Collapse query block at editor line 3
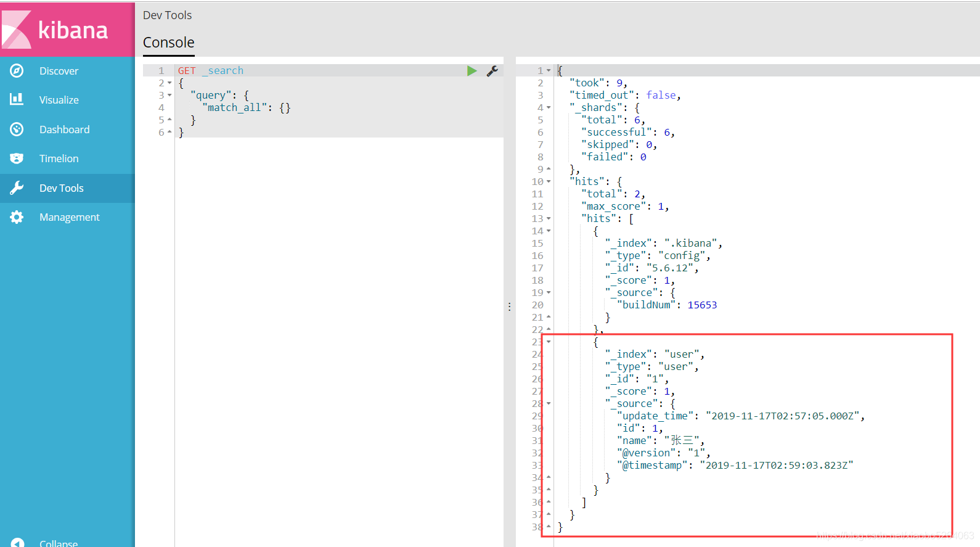Viewport: 980px width, 547px height. [169, 95]
